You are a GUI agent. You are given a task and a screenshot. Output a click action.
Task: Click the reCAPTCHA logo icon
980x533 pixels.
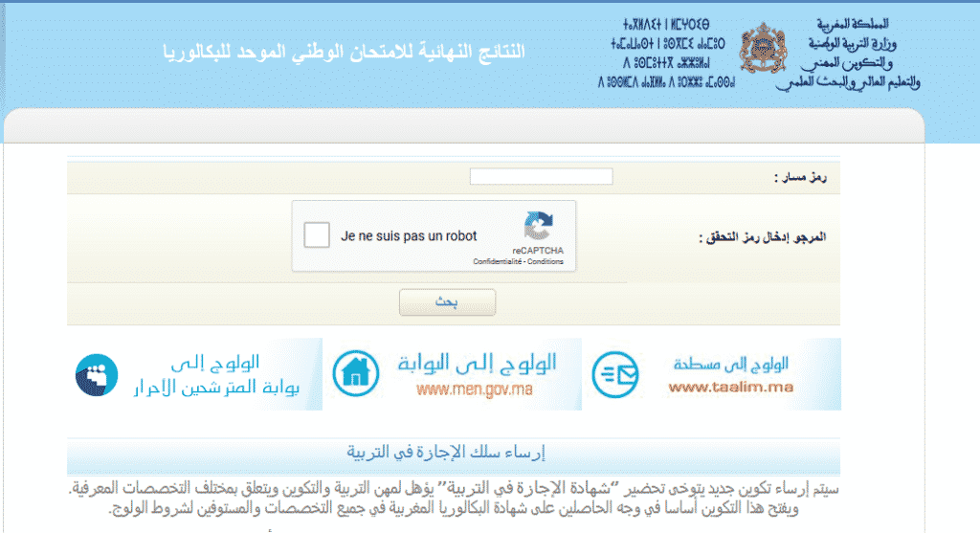pos(537,227)
